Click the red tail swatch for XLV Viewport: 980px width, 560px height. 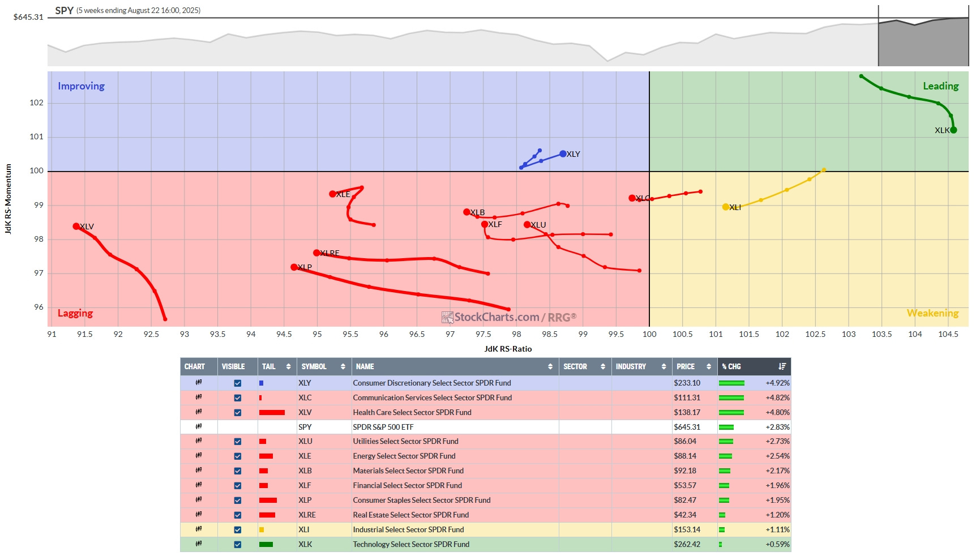tap(272, 413)
